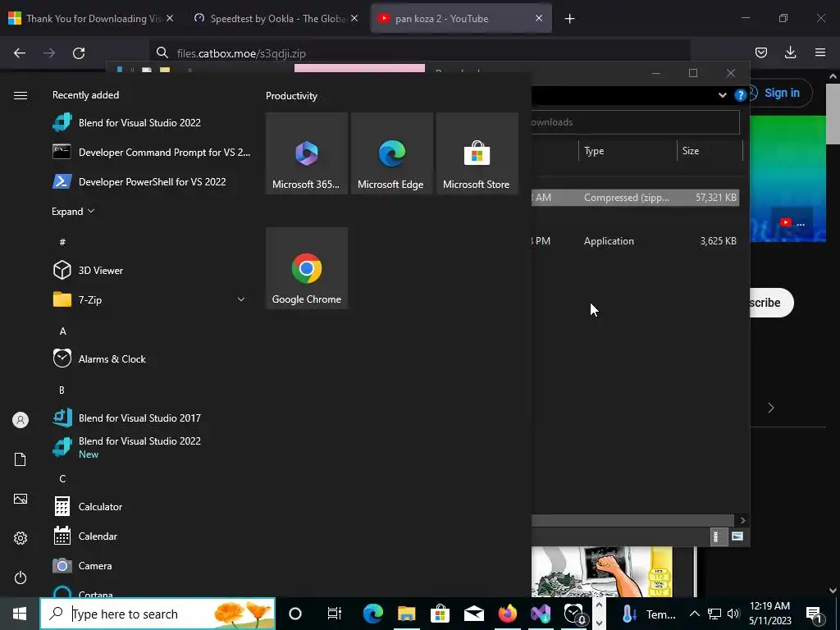Go back in the browser
Image resolution: width=840 pixels, height=630 pixels.
[x=20, y=52]
